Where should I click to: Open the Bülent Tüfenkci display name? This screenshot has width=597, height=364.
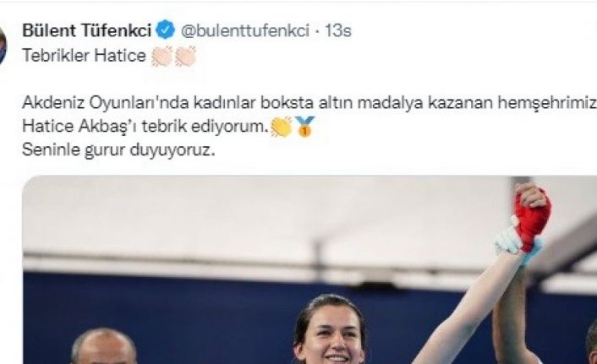coord(87,30)
